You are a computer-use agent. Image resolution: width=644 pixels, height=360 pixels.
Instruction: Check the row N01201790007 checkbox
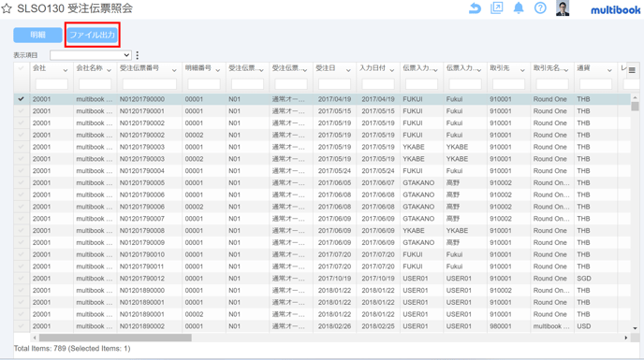click(x=21, y=219)
